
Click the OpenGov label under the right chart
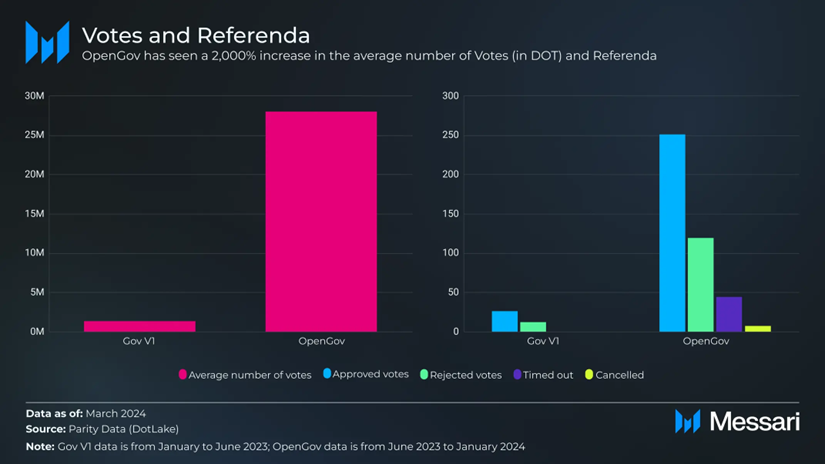click(x=706, y=341)
